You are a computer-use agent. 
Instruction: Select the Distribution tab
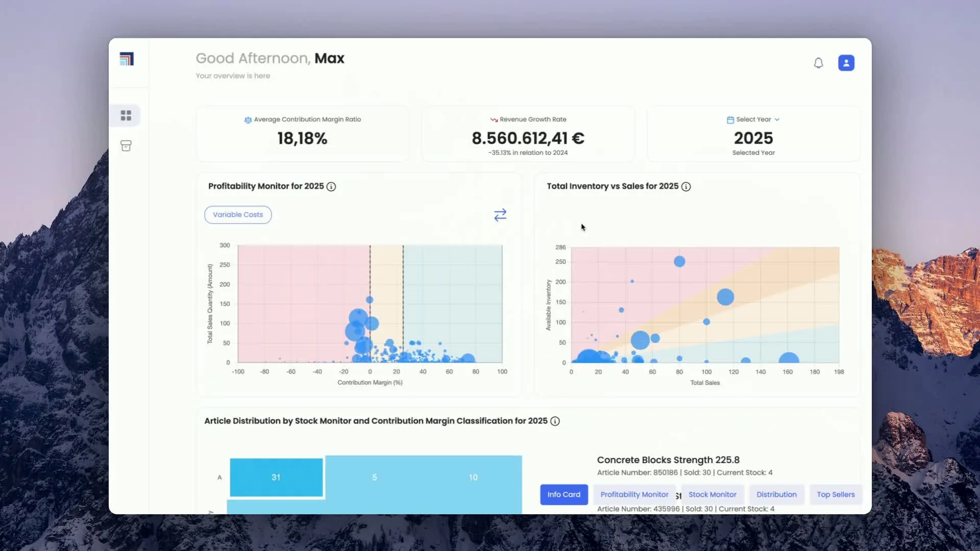point(776,494)
